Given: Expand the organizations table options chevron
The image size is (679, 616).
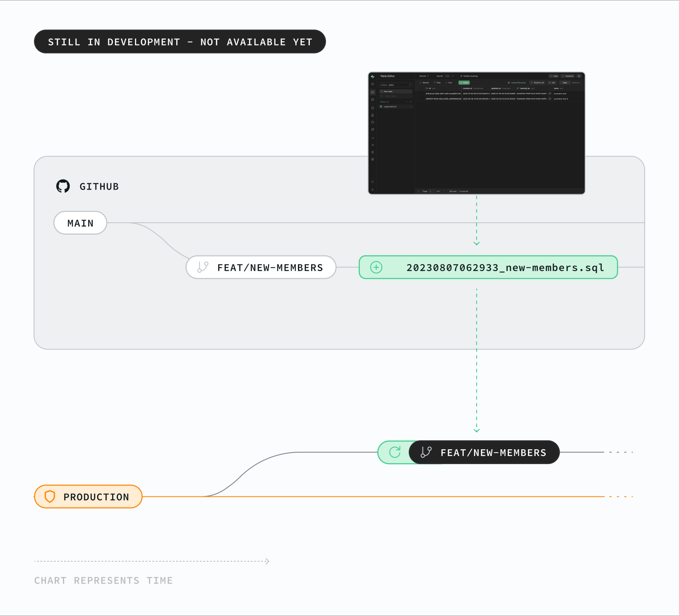Looking at the screenshot, I should pos(410,106).
